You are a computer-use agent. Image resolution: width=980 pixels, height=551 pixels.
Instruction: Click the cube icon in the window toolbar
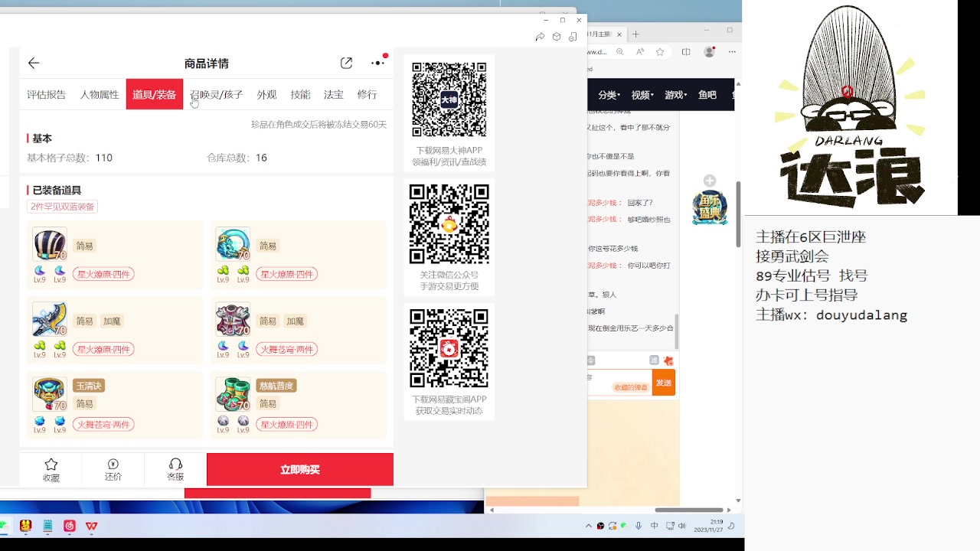557,37
